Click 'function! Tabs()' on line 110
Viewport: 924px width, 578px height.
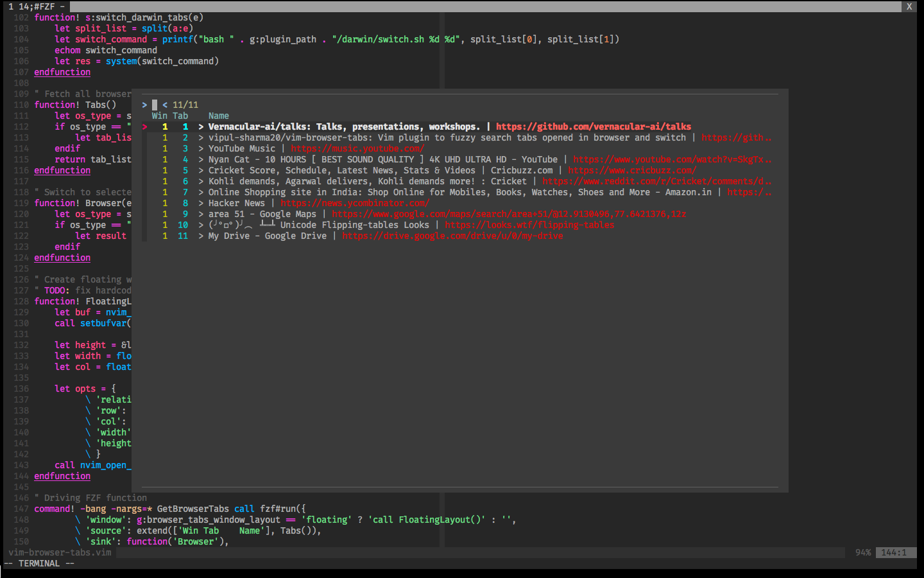point(75,105)
